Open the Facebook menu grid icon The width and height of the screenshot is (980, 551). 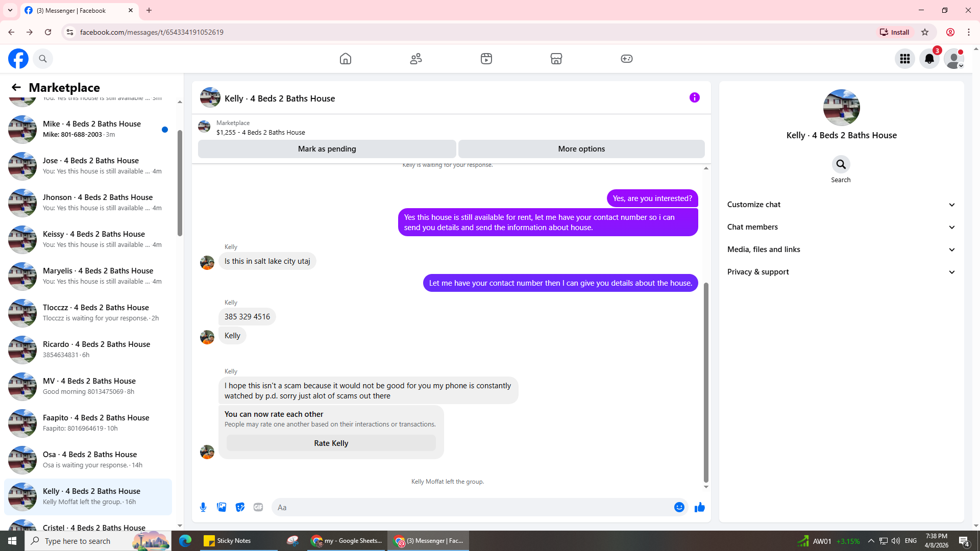(x=904, y=59)
